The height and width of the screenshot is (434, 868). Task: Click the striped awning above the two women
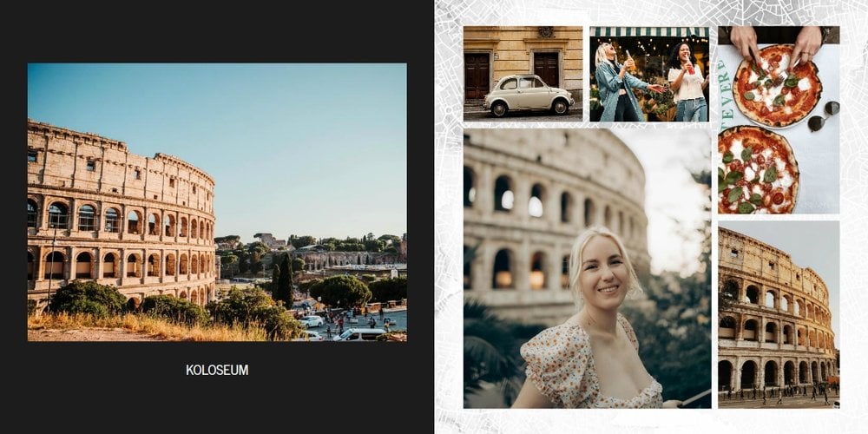(649, 32)
